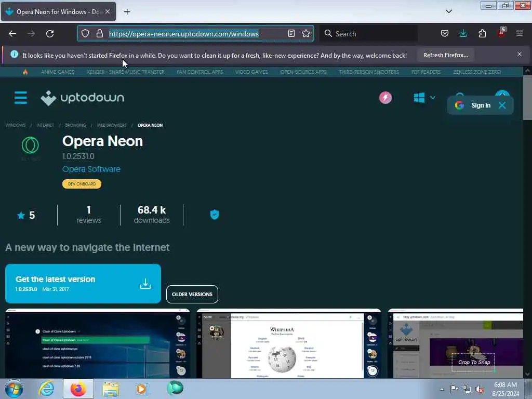Open the Opera Software developer link
Screen dimensions: 532x399
click(91, 169)
